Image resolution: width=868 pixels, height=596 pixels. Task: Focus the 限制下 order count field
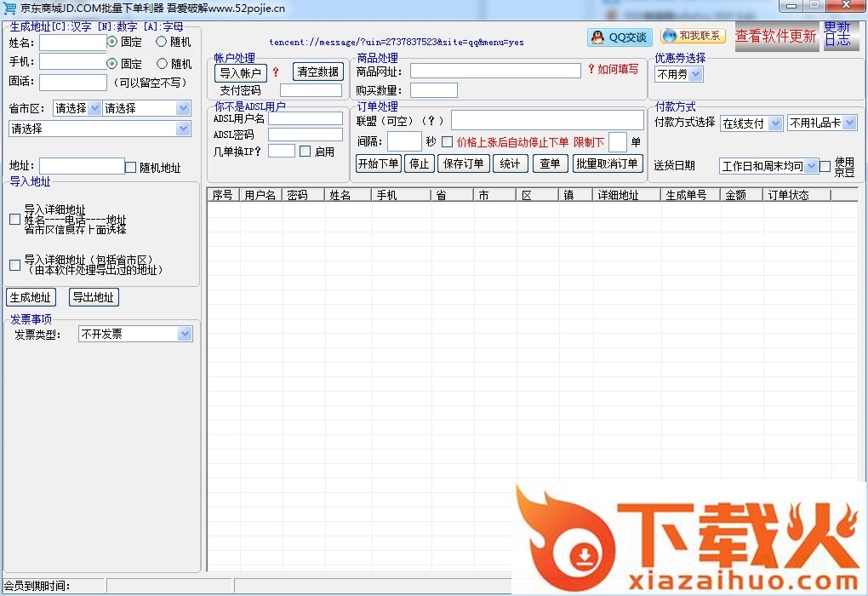[x=618, y=142]
